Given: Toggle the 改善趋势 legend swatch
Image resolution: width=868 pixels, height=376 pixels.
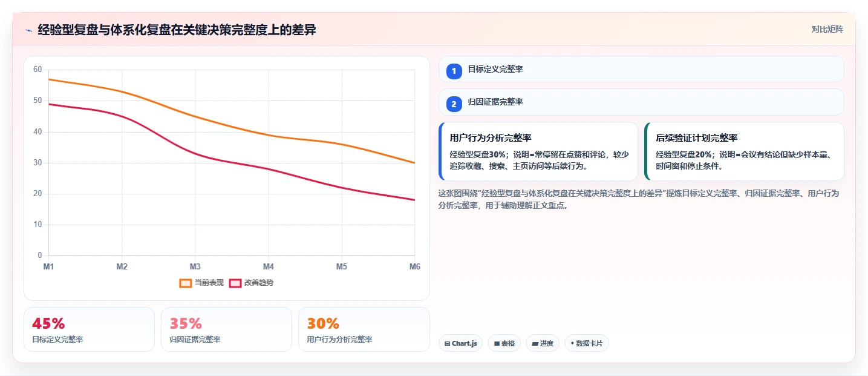Looking at the screenshot, I should point(235,283).
